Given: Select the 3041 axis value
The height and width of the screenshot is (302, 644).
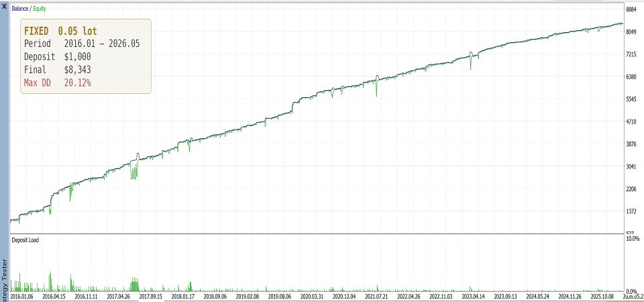Looking at the screenshot, I should pyautogui.click(x=631, y=166).
